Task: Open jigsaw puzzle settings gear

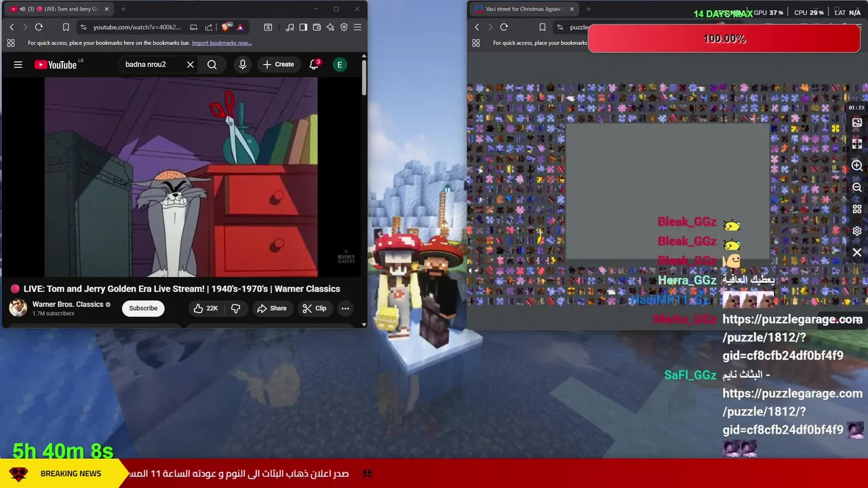Action: tap(857, 231)
